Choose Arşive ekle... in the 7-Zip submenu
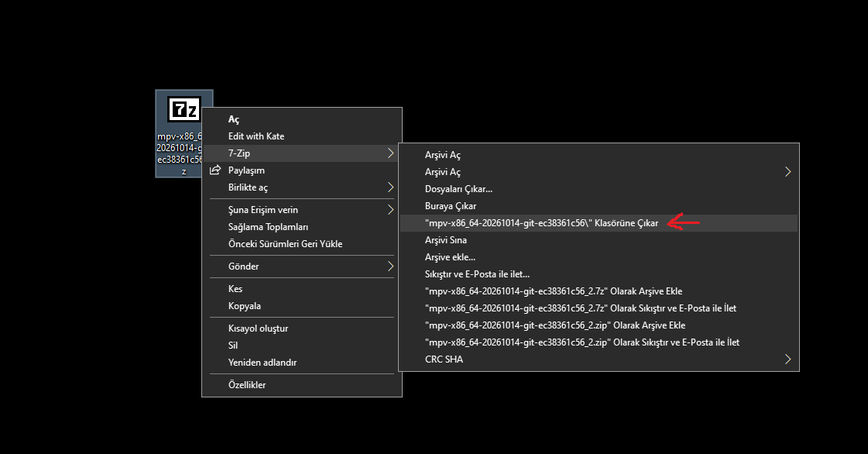The height and width of the screenshot is (454, 868). click(x=599, y=257)
